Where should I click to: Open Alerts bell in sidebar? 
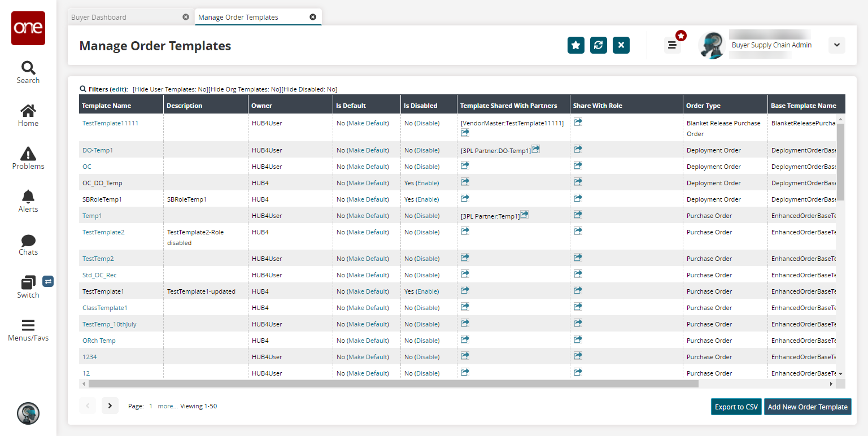click(28, 201)
